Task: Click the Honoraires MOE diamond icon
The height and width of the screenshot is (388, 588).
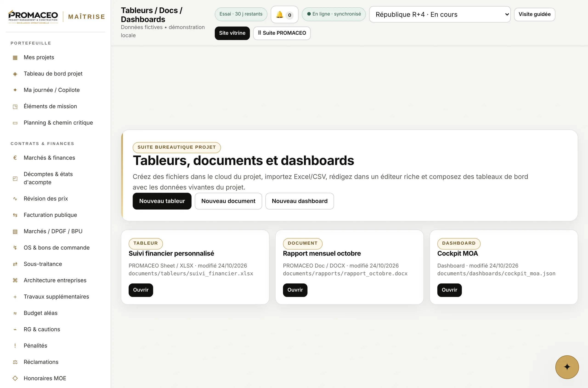Action: pos(15,378)
